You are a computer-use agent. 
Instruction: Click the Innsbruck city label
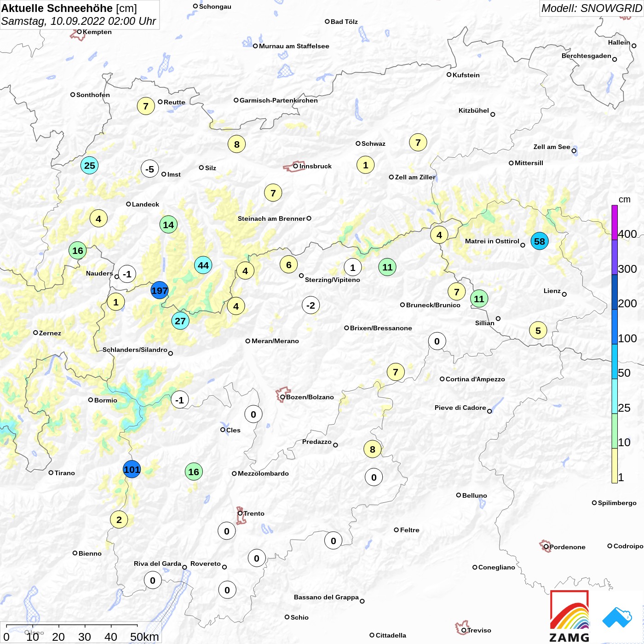(316, 166)
